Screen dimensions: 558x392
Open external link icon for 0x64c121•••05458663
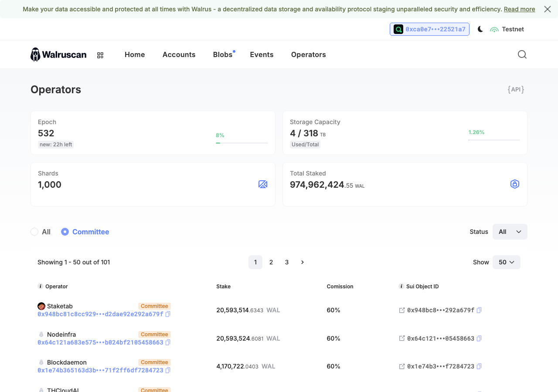pos(402,338)
